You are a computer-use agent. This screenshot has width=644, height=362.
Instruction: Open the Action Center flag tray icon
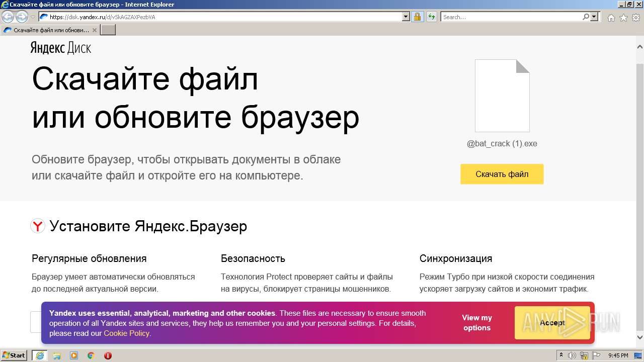(595, 355)
